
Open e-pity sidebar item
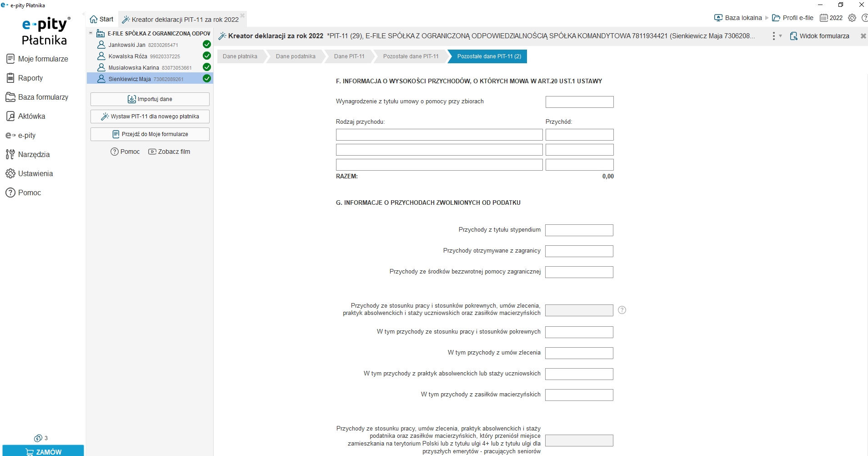click(x=21, y=135)
